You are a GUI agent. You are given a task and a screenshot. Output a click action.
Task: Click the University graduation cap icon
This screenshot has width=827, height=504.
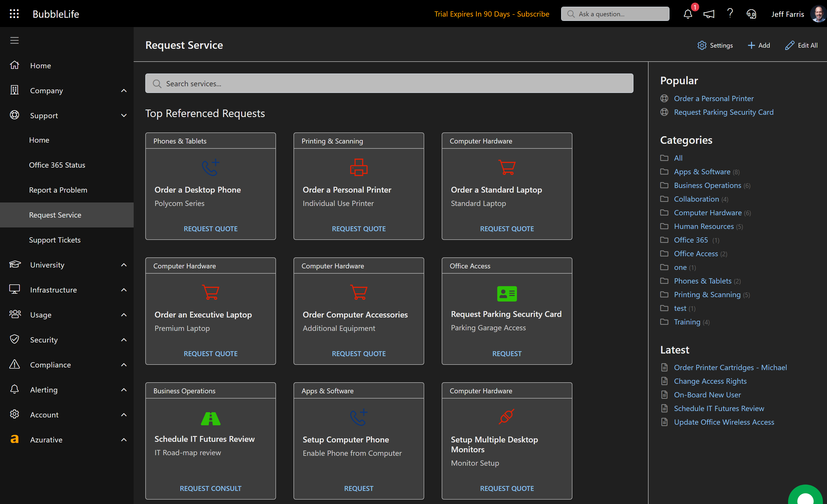point(15,264)
